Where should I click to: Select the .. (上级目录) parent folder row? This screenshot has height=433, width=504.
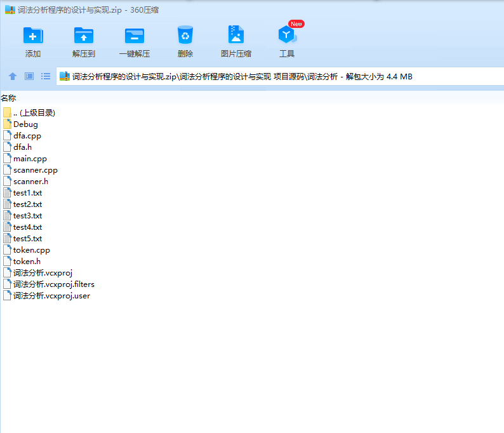coord(29,113)
